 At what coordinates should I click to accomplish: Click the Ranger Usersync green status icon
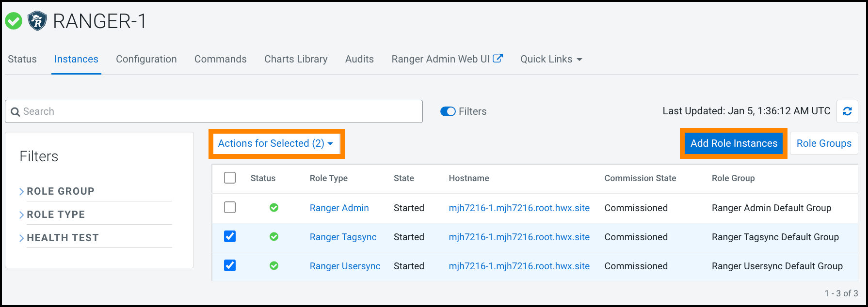(x=274, y=266)
